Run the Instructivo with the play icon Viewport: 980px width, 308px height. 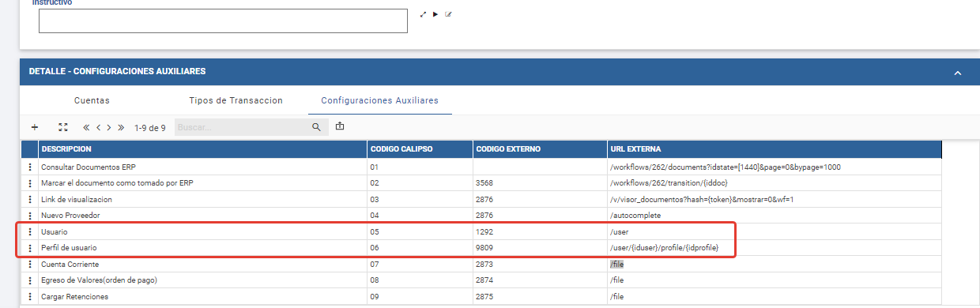click(435, 14)
